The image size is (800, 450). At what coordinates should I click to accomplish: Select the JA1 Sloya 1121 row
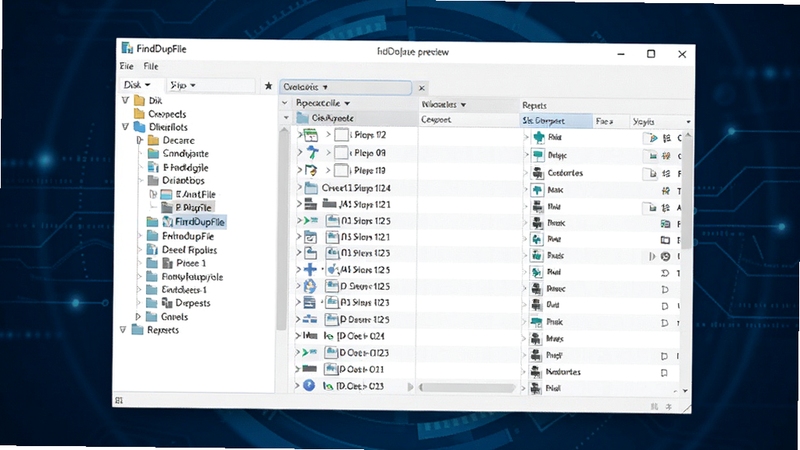(356, 205)
